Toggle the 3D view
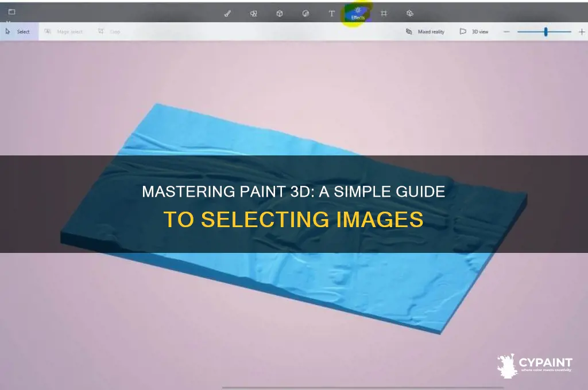588x390 pixels. pos(474,32)
